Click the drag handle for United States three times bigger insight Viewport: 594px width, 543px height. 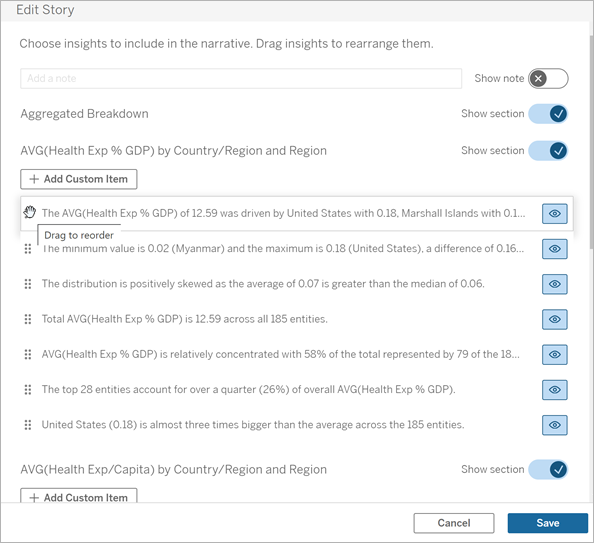click(28, 425)
